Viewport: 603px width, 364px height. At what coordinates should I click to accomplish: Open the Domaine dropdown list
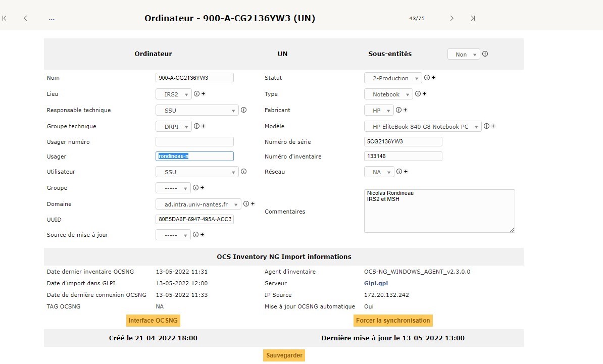click(x=198, y=204)
